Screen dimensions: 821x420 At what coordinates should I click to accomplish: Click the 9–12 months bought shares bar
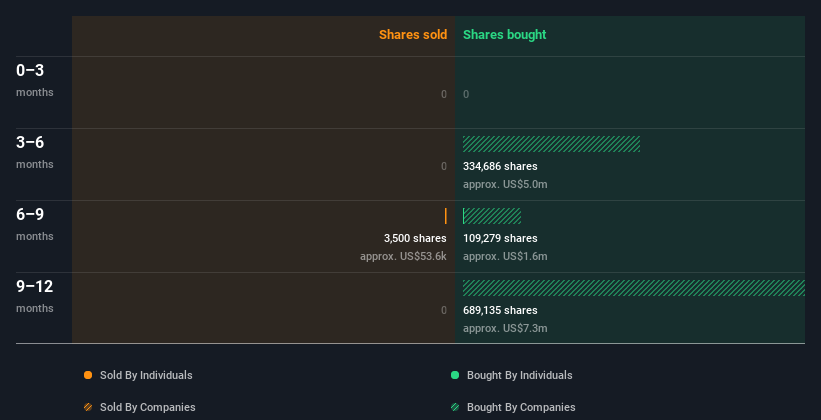coord(634,288)
